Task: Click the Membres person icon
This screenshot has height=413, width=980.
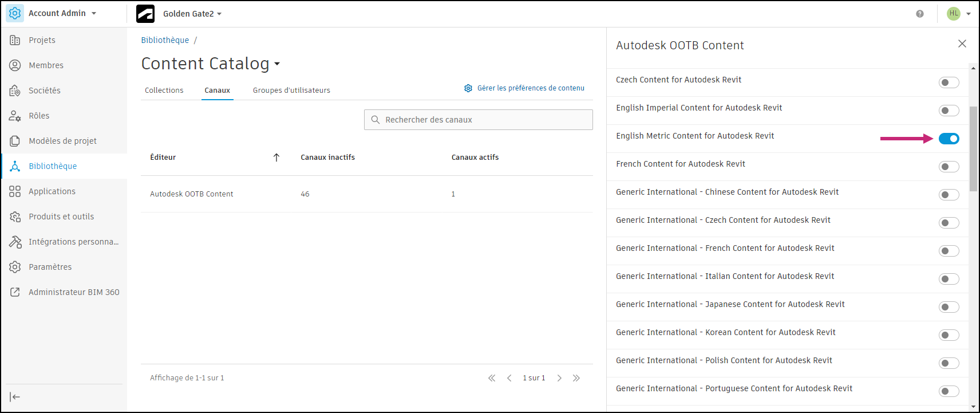Action: coord(15,65)
